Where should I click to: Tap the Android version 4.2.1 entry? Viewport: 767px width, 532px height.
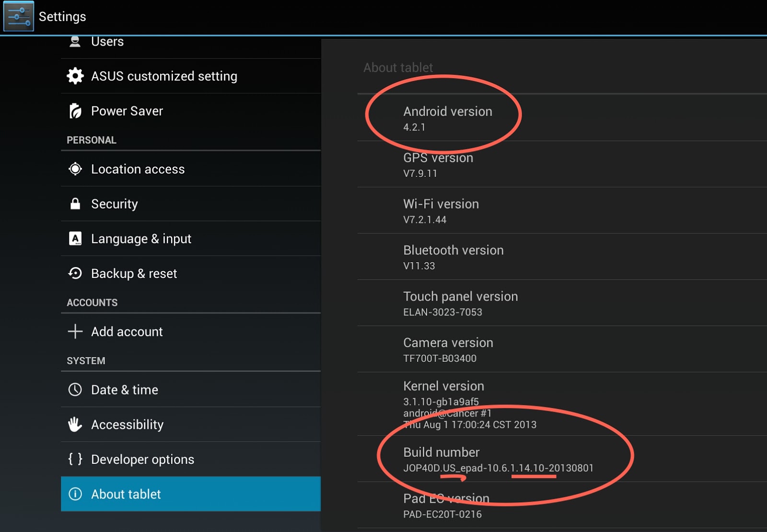click(x=447, y=118)
